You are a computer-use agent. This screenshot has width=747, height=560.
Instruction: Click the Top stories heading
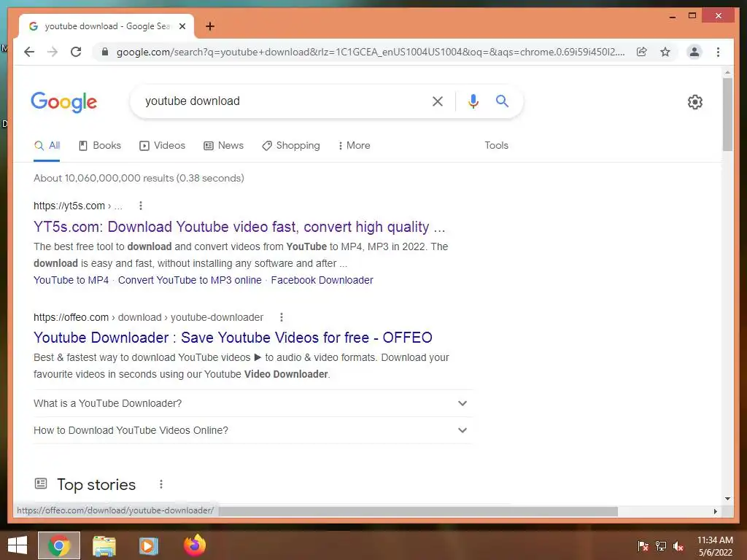pyautogui.click(x=96, y=484)
